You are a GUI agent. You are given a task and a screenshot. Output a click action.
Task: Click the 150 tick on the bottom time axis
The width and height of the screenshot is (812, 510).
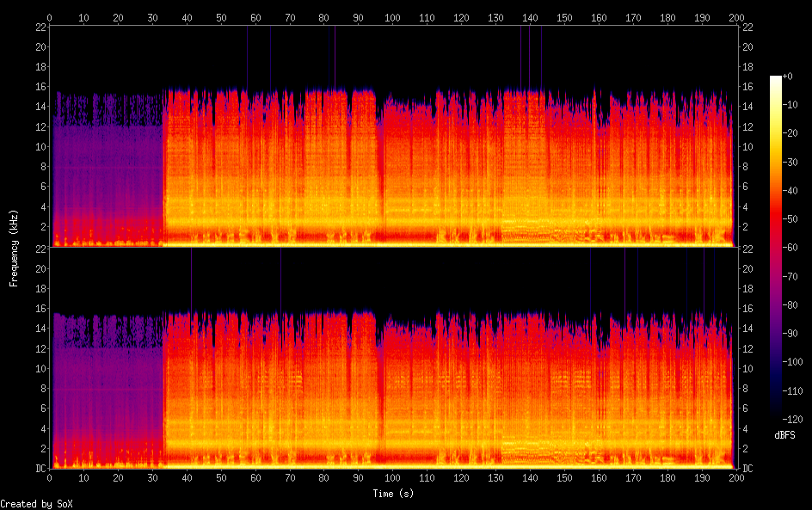[x=564, y=477]
